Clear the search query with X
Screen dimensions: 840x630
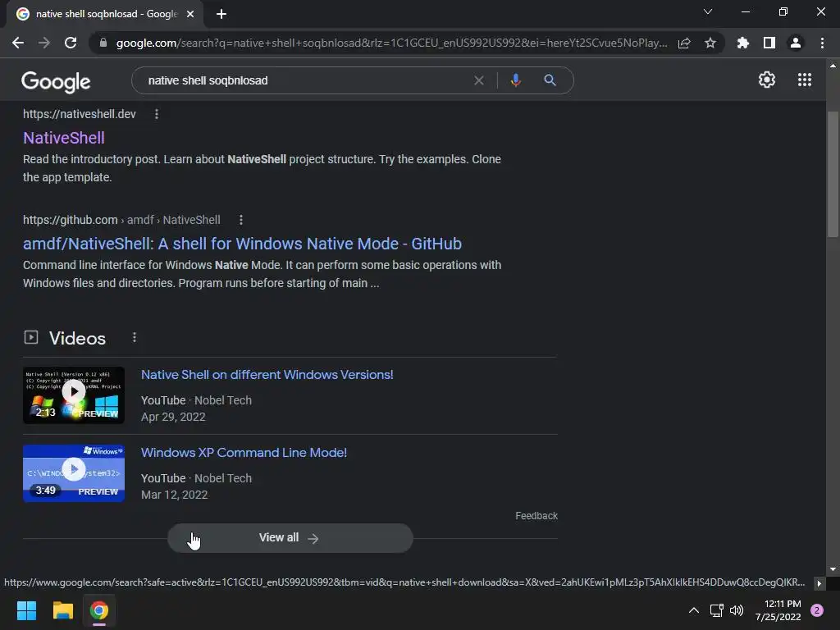click(479, 80)
